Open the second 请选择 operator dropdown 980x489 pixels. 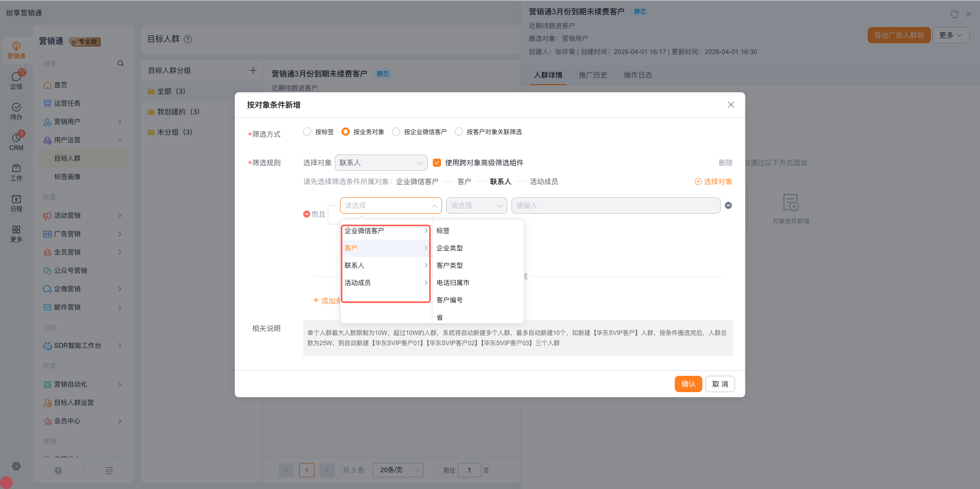[x=477, y=205]
